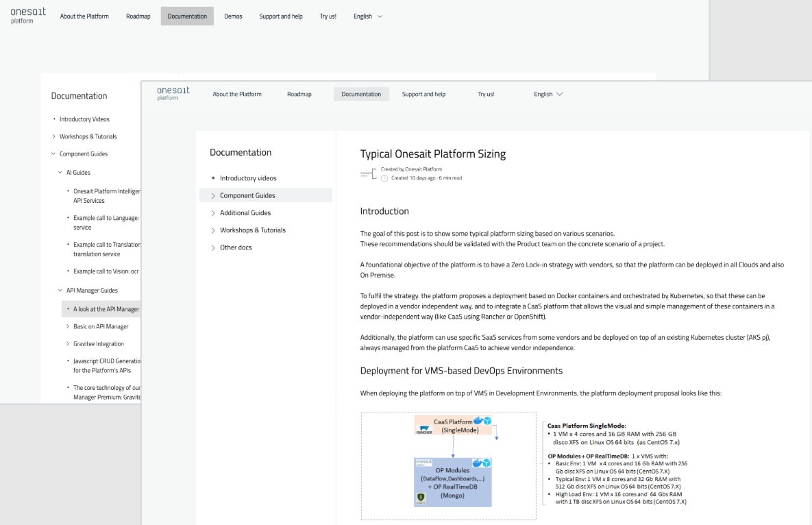Click Deployment for VMS-based DevOps Environments heading
Screen dimensions: 812x525
461,371
